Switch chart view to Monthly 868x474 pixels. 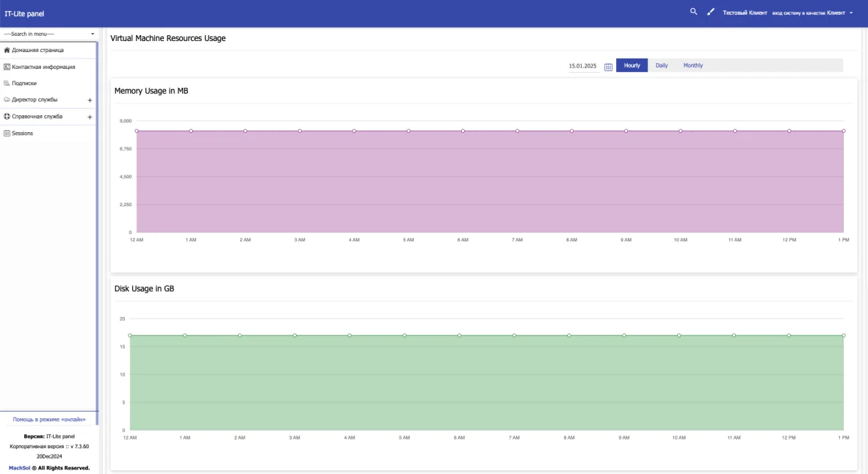point(693,65)
